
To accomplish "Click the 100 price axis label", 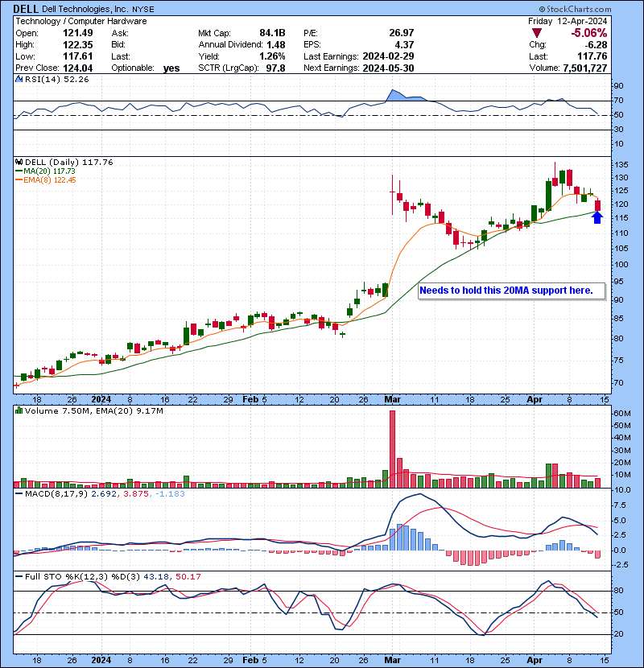I will (x=621, y=264).
